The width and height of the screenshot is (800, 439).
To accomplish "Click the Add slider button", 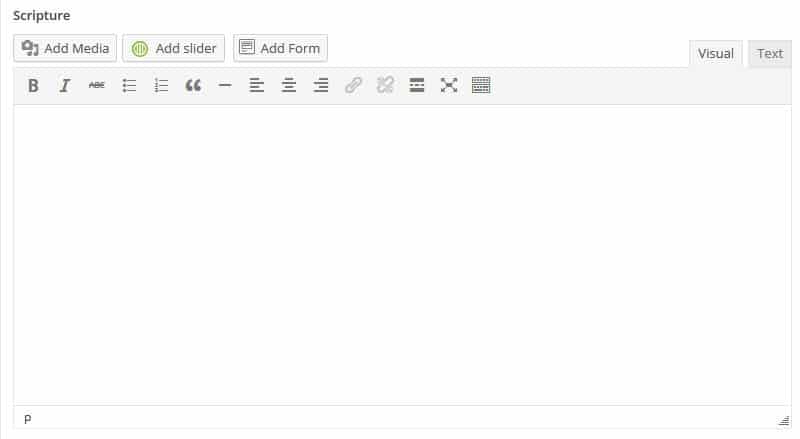I will pos(173,48).
